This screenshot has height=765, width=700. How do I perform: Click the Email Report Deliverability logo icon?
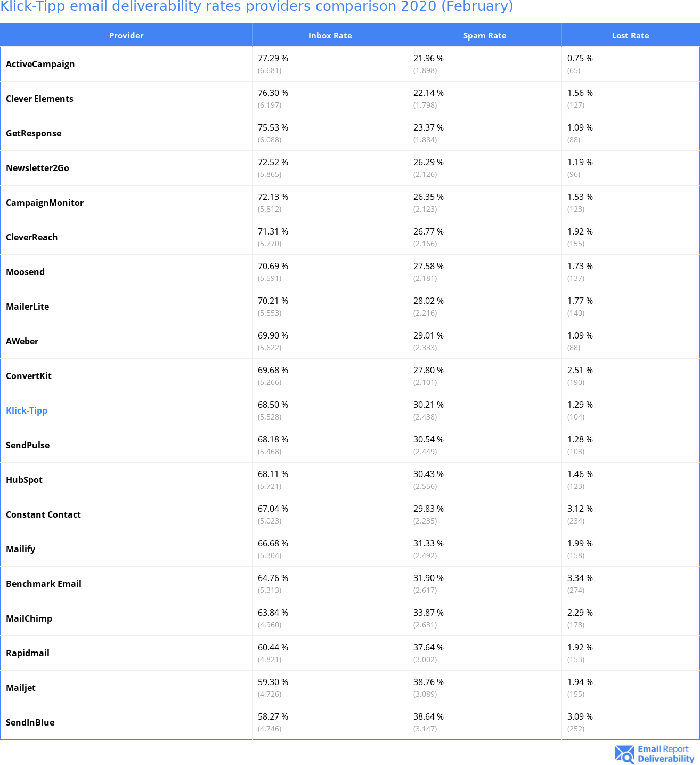click(x=624, y=754)
